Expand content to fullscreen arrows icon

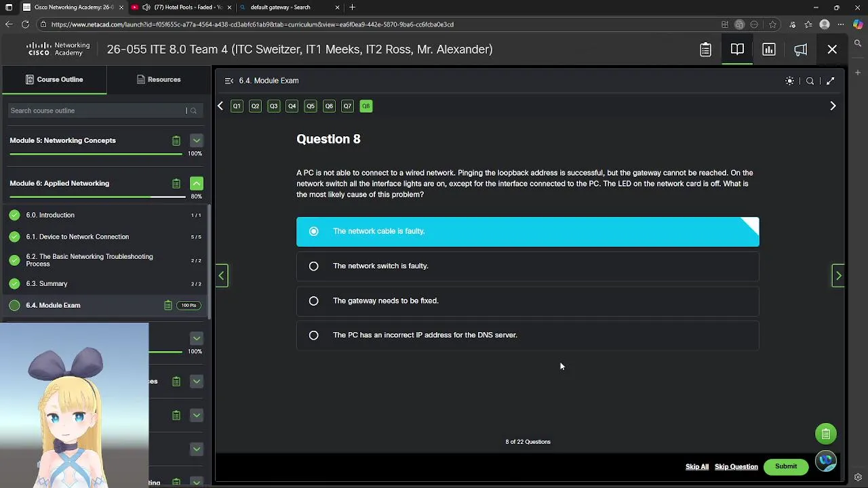[830, 81]
